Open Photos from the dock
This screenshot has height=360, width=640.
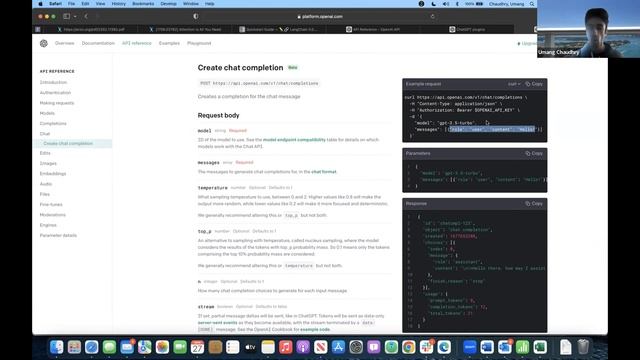[162, 347]
